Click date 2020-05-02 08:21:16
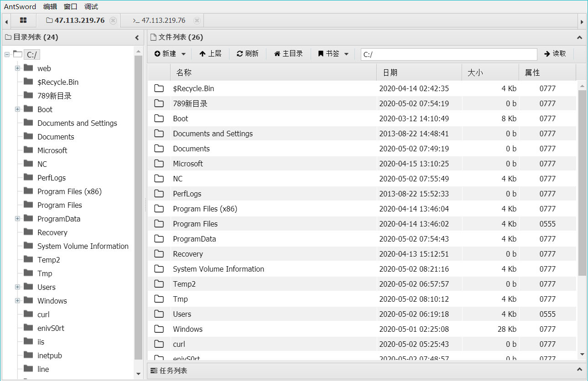The width and height of the screenshot is (588, 381). coord(414,269)
